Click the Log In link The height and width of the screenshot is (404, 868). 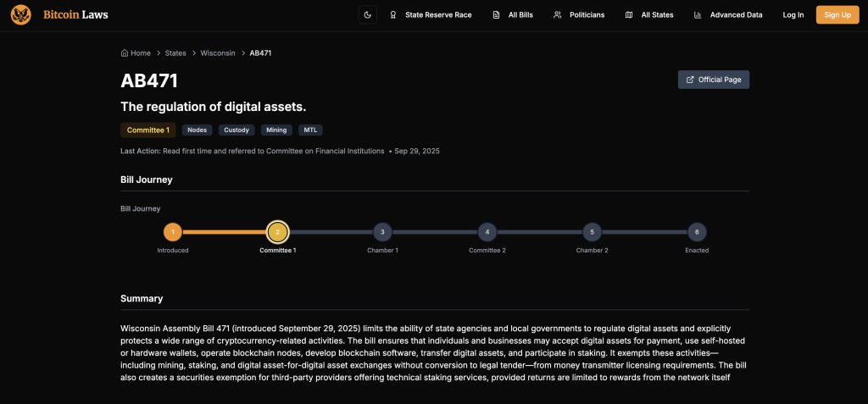(x=793, y=14)
